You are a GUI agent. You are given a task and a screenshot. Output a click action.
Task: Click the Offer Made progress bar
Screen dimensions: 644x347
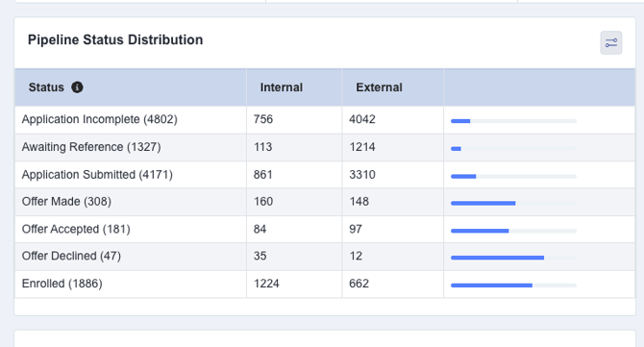[513, 203]
